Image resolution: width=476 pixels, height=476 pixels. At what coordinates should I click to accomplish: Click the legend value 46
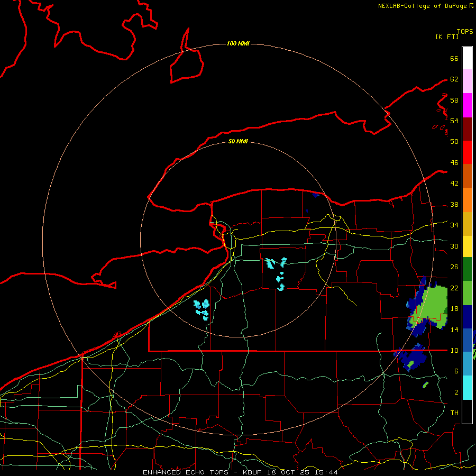(454, 163)
